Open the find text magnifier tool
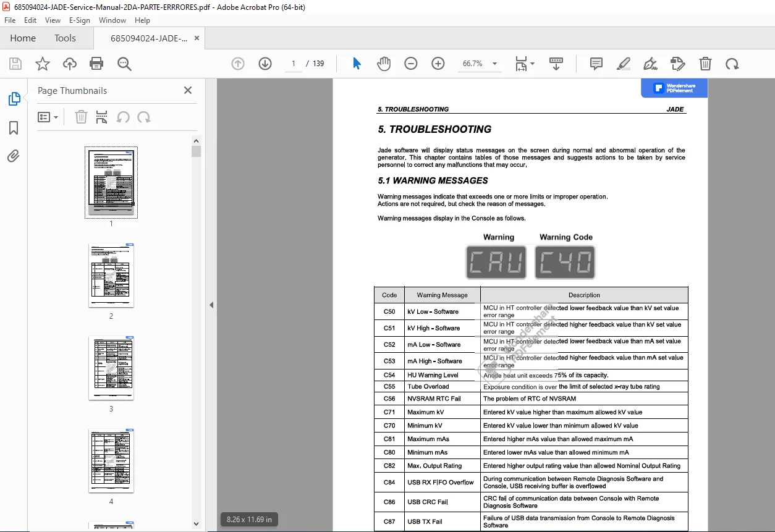 tap(125, 64)
